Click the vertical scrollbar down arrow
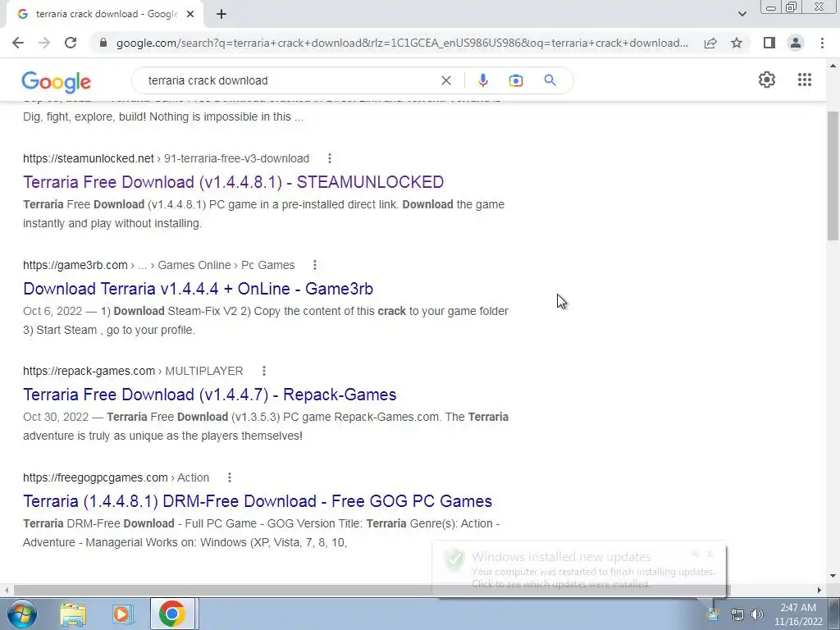The image size is (840, 630). coord(833,576)
